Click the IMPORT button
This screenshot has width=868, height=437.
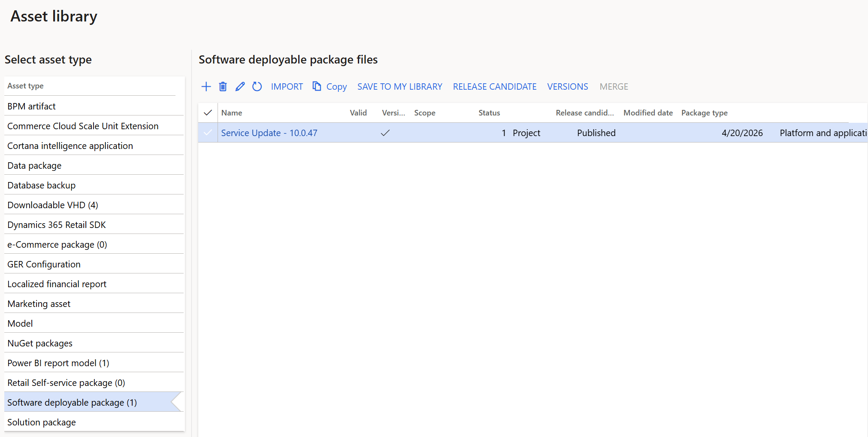click(287, 87)
